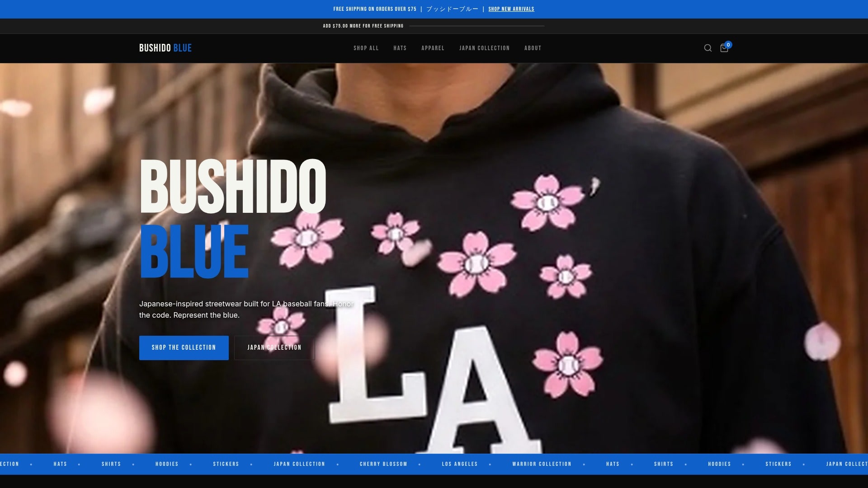Select Cherry Blossom in the scrolling ticker
Screen dimensions: 868x488
click(x=384, y=464)
